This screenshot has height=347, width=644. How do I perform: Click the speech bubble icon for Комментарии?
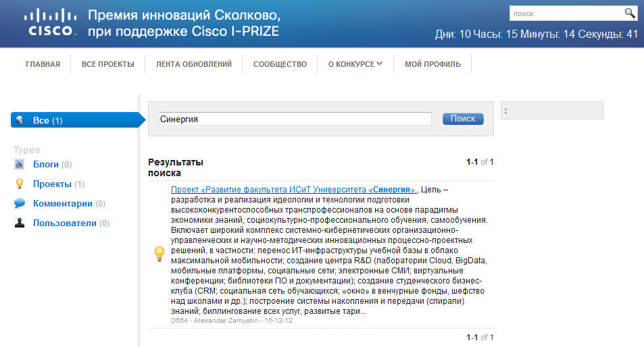tap(20, 203)
